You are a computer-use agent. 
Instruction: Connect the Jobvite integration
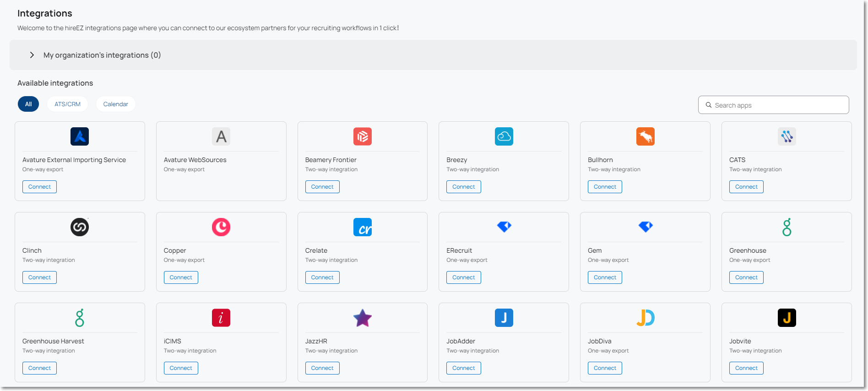point(746,368)
